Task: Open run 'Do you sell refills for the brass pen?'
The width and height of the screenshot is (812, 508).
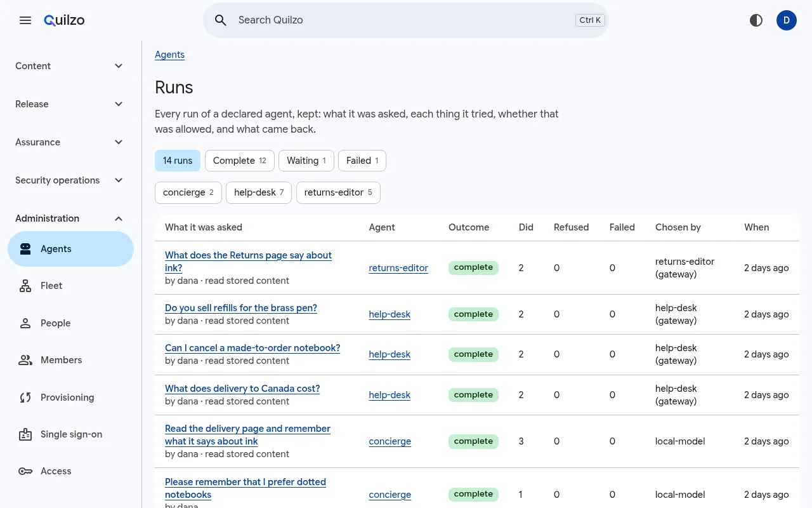Action: click(x=241, y=308)
